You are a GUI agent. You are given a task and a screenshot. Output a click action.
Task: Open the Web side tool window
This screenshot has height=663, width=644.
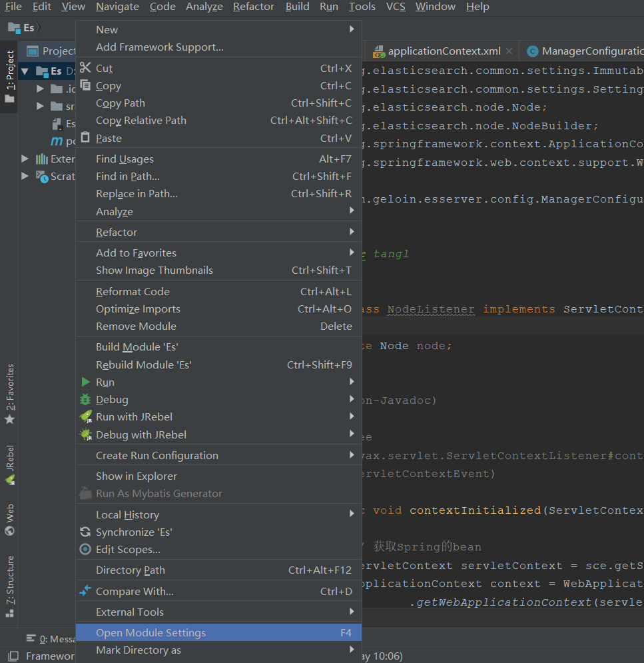[10, 519]
